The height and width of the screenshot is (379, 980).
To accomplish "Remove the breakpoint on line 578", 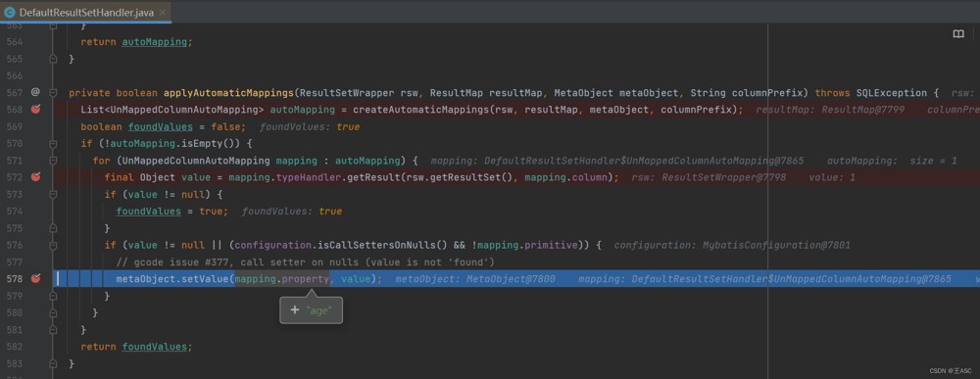I will (x=35, y=278).
